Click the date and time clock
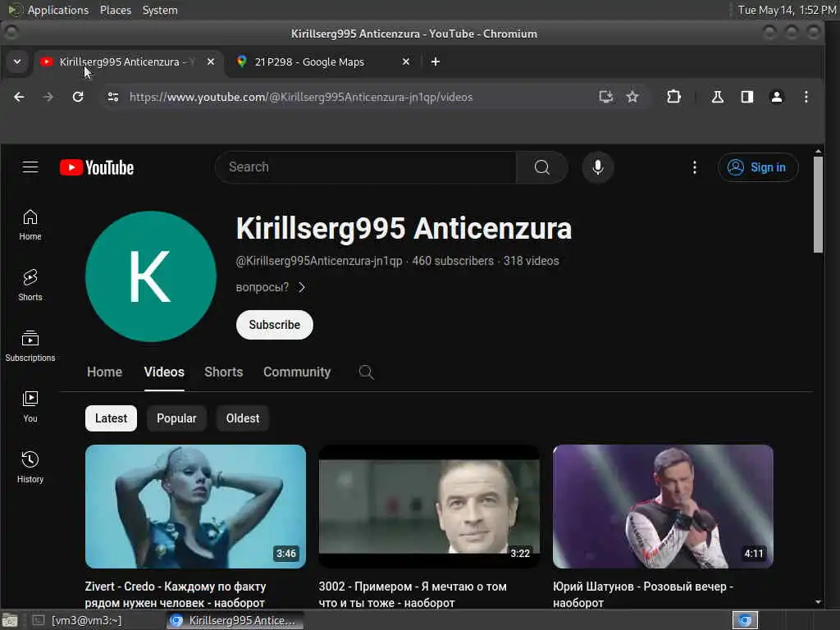 (787, 10)
